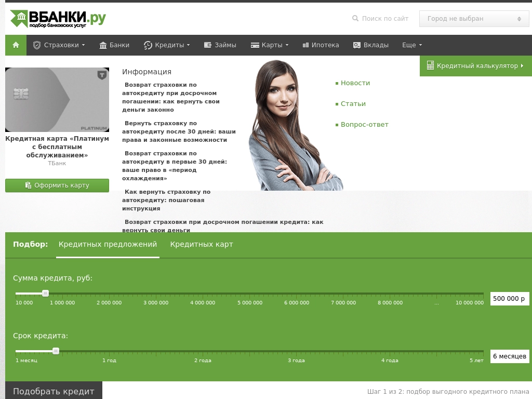Click the green home icon in navbar
Viewport: 532px width, 399px height.
(x=16, y=45)
